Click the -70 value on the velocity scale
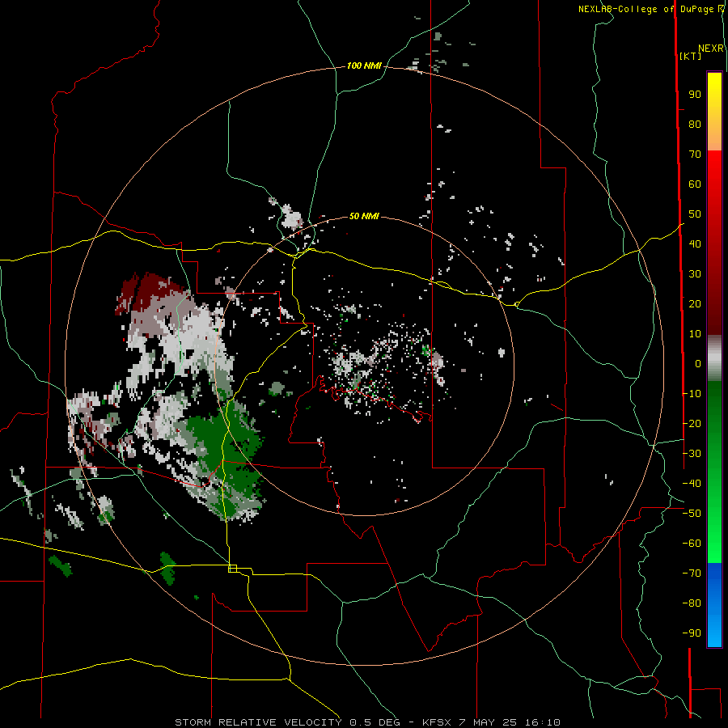 point(692,574)
